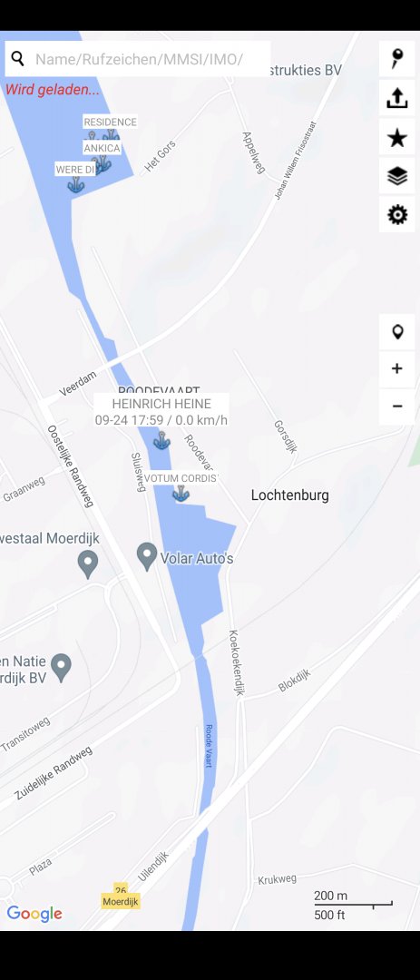Open the Volar Auto's place marker
The height and width of the screenshot is (980, 420).
click(147, 555)
